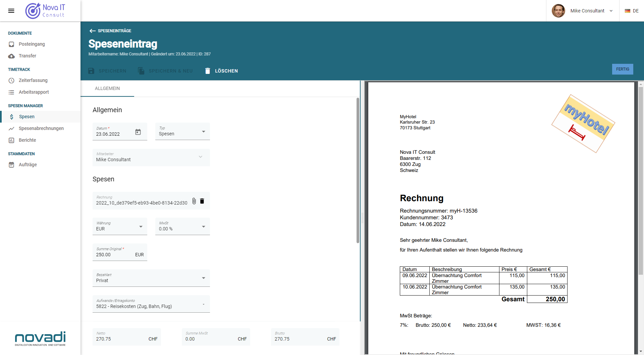Open the hamburger navigation menu

tap(11, 11)
